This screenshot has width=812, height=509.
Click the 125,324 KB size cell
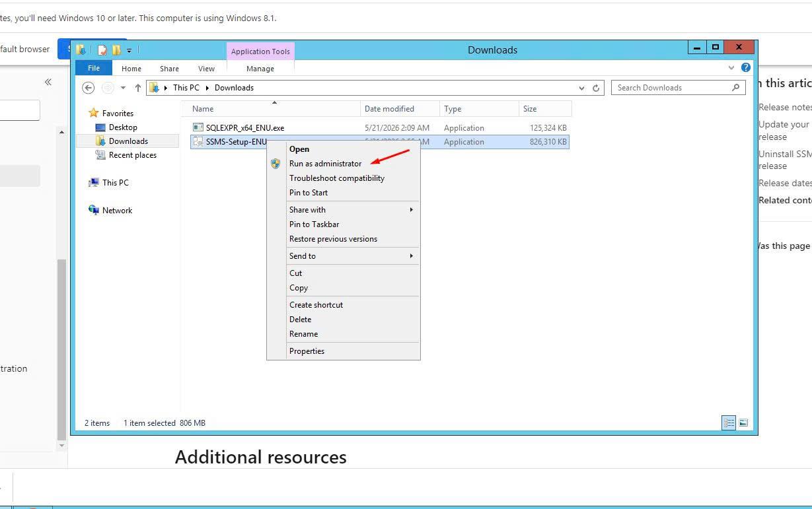[x=548, y=128]
